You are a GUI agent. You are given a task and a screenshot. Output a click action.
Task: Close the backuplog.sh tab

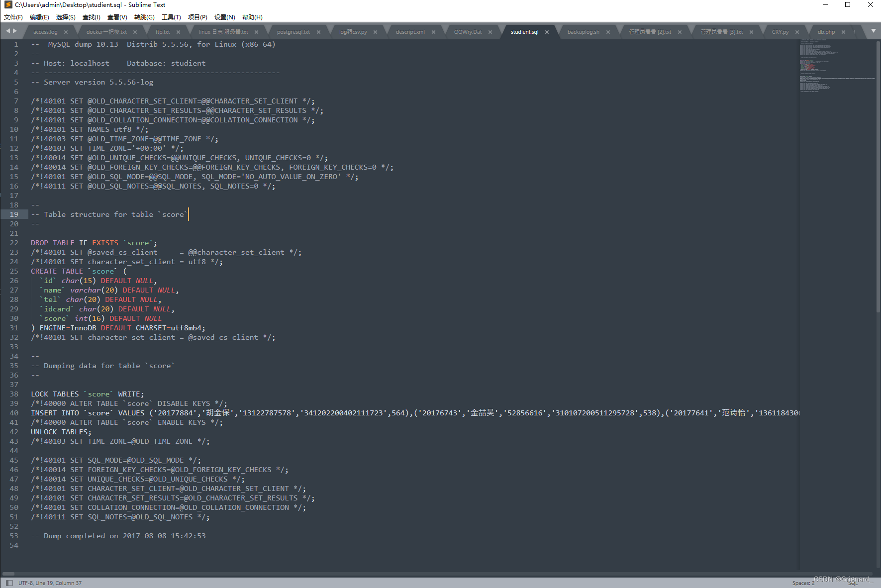(608, 32)
